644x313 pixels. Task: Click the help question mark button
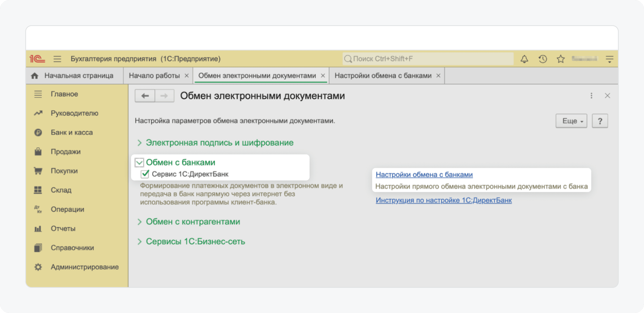600,121
